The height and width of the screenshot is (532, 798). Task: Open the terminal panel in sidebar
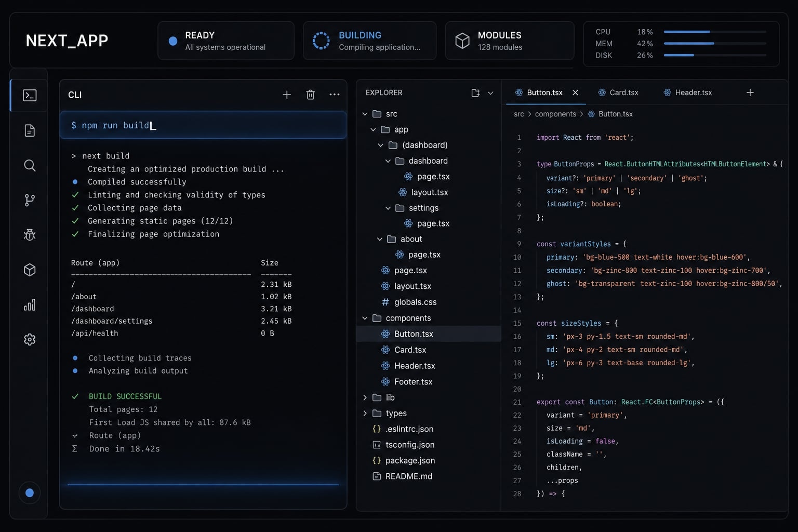tap(30, 96)
